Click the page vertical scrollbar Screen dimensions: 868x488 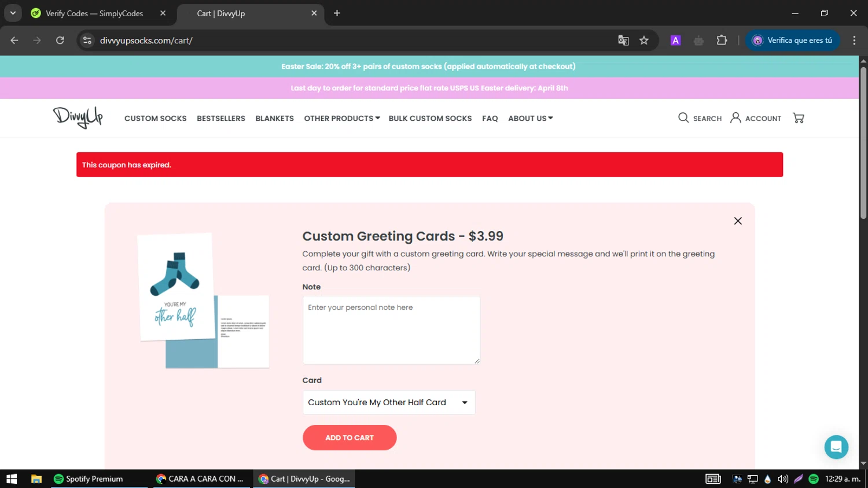(863, 142)
